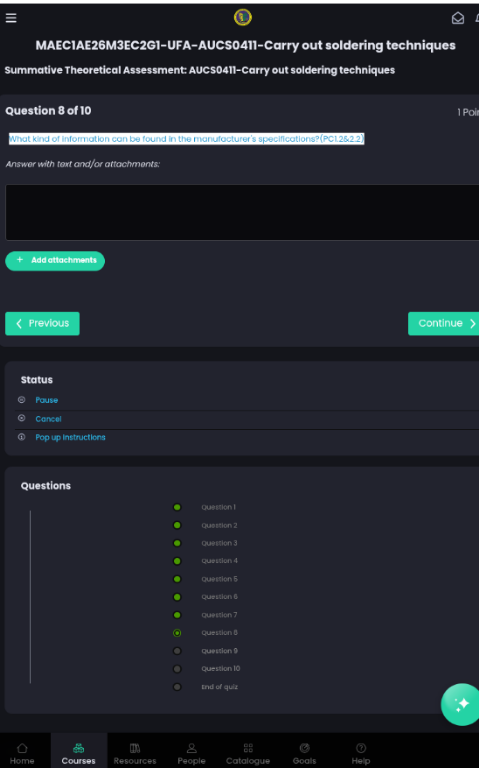This screenshot has width=479, height=768.
Task: Jump to Question 2 label
Action: [219, 525]
